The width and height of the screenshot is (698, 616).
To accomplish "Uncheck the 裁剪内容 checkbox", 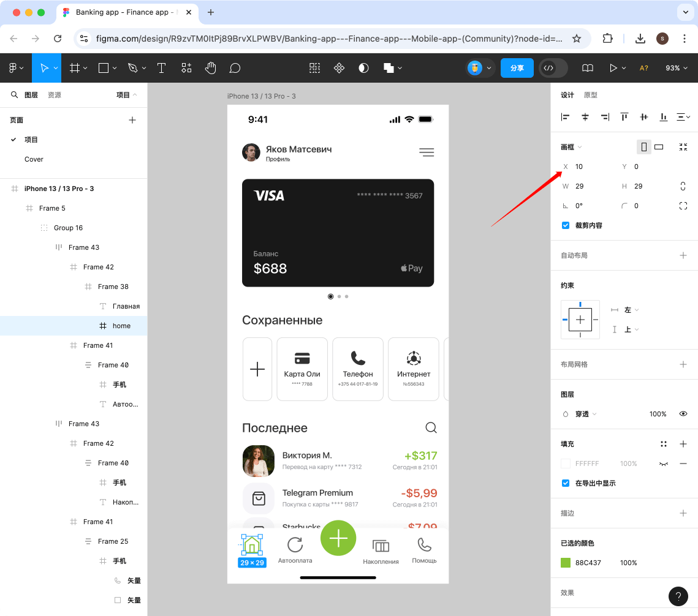I will click(566, 225).
